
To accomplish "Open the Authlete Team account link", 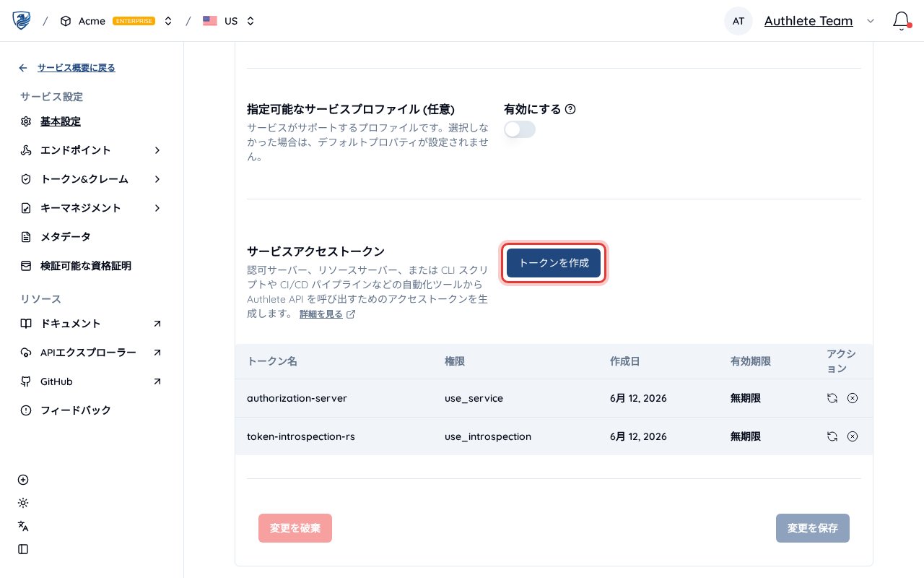I will pyautogui.click(x=808, y=21).
